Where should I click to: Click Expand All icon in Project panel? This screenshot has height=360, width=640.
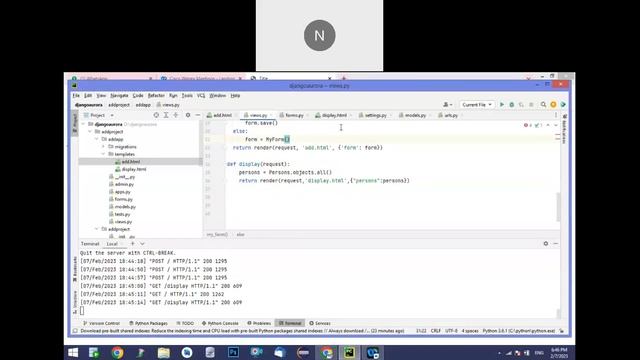click(166, 116)
